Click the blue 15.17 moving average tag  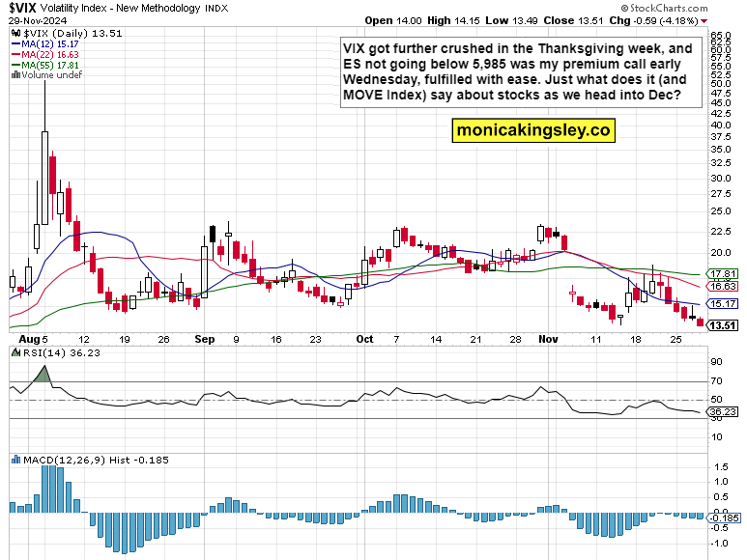(723, 304)
